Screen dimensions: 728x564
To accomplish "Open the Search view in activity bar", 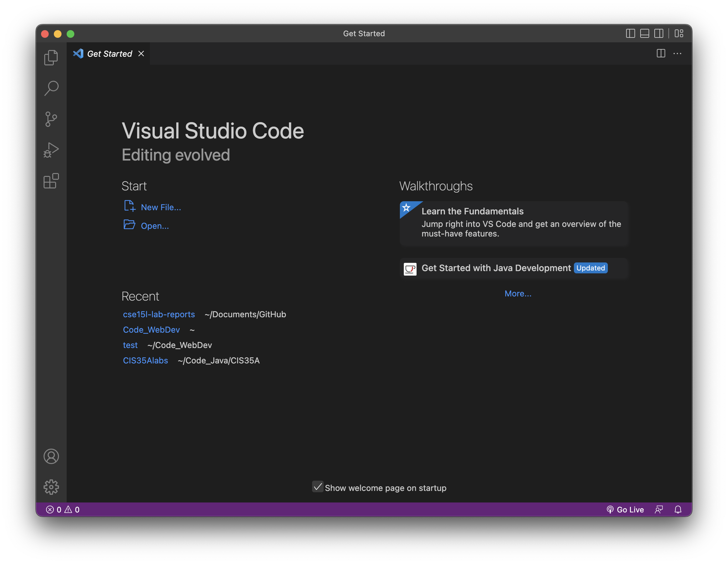I will (x=51, y=88).
